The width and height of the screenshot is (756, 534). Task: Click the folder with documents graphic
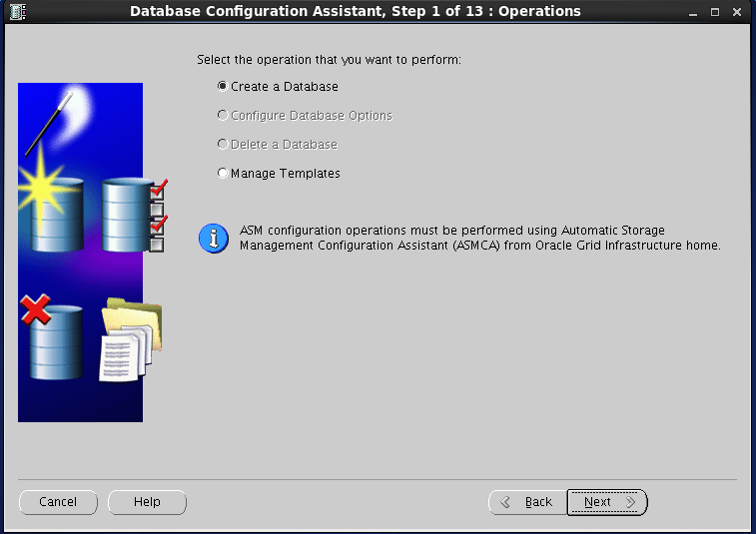130,341
